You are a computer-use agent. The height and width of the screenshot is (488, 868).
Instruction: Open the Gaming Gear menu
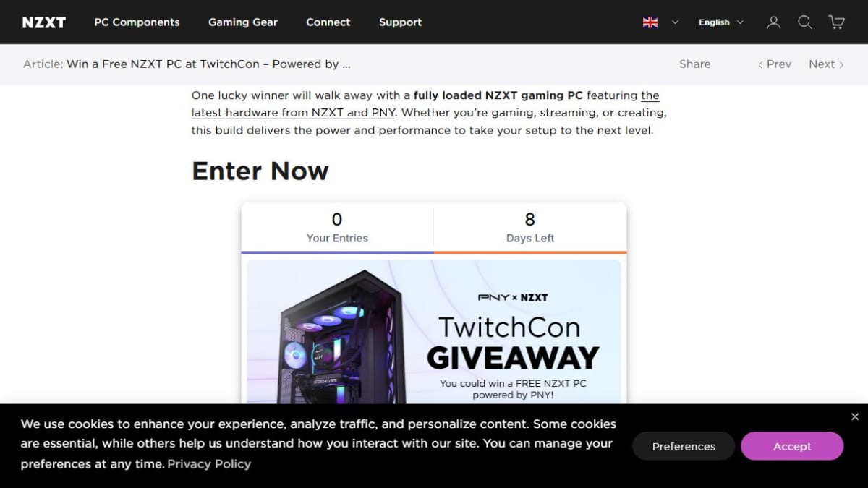pos(243,22)
